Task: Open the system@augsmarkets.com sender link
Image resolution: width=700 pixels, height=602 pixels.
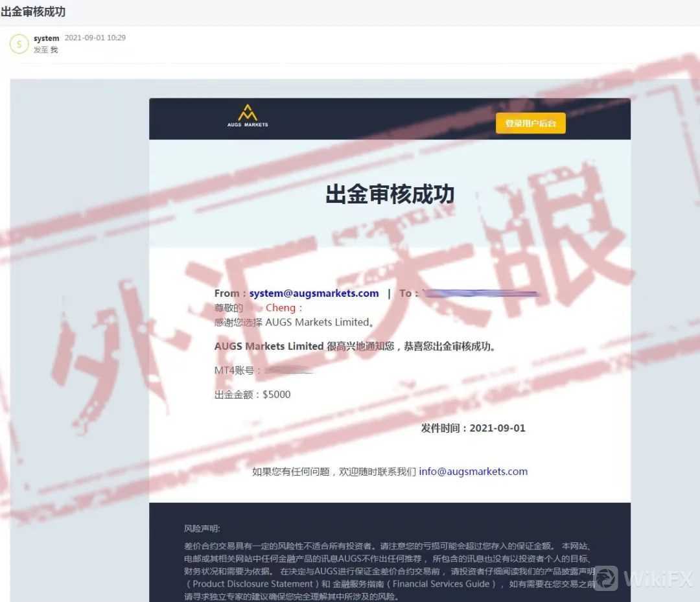Action: [314, 293]
